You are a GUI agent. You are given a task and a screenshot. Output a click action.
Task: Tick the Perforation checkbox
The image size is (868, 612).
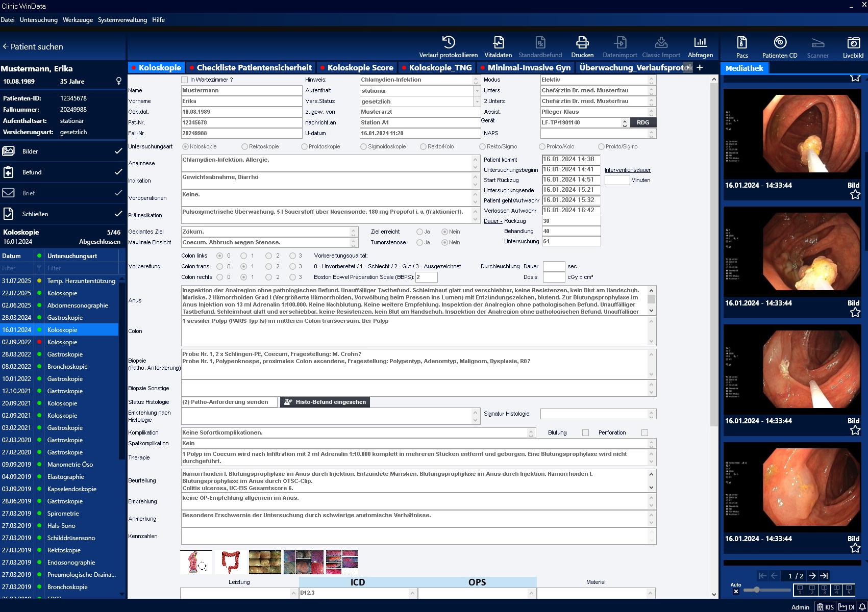click(644, 433)
